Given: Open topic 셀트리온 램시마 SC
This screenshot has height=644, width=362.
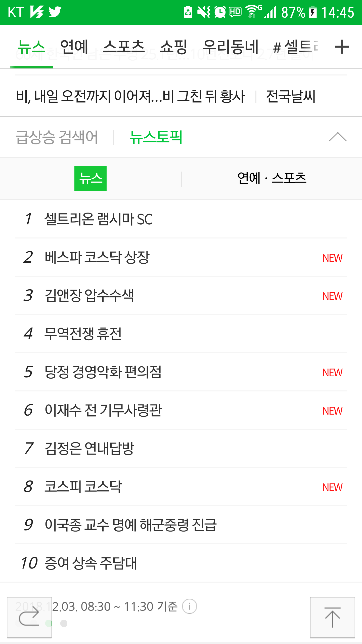Looking at the screenshot, I should [98, 219].
